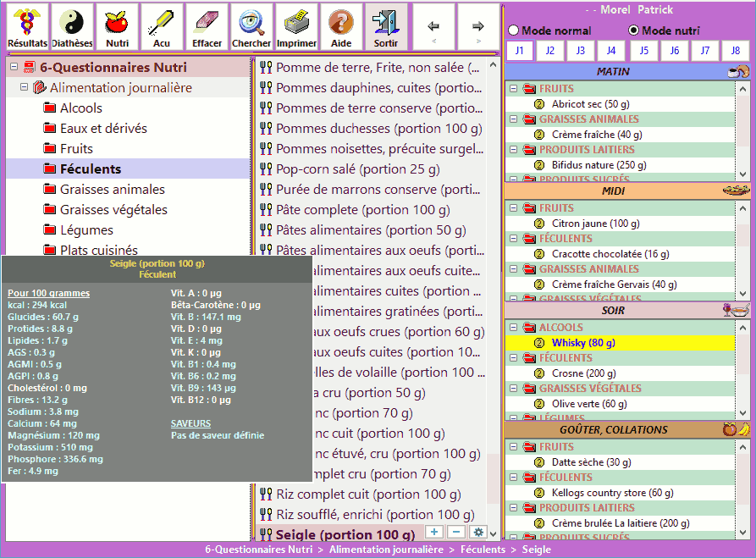Image resolution: width=756 pixels, height=558 pixels.
Task: Click the Effacer eraser tool
Action: (207, 26)
